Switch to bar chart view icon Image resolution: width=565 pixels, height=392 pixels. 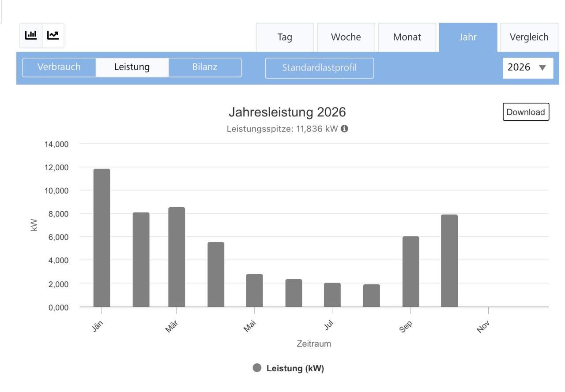(x=31, y=35)
